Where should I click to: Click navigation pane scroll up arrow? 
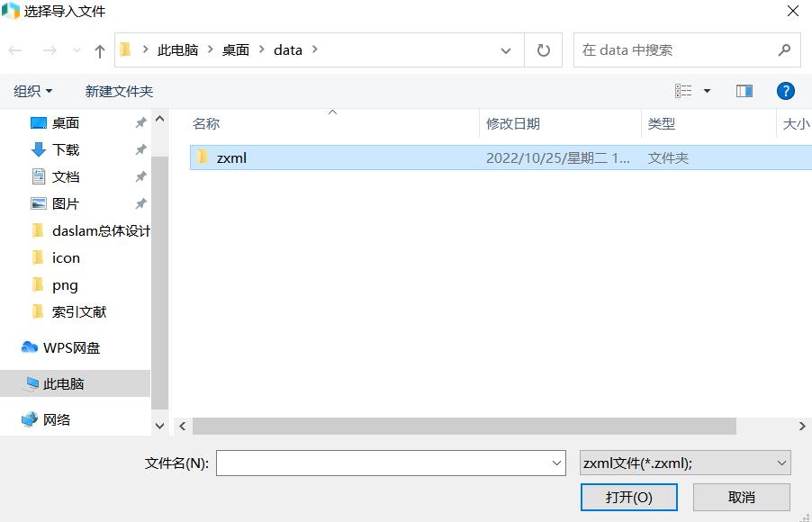(160, 119)
